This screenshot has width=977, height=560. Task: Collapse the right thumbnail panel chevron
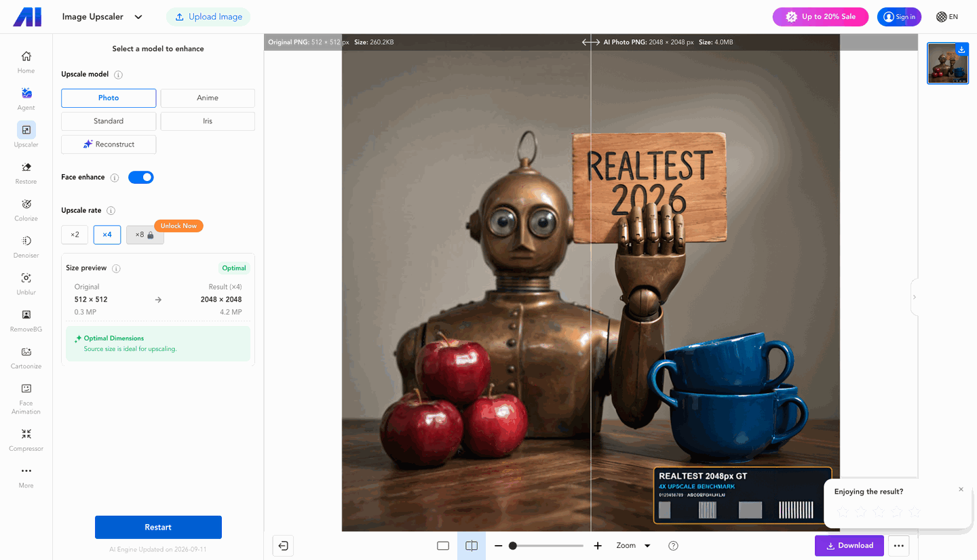[914, 297]
